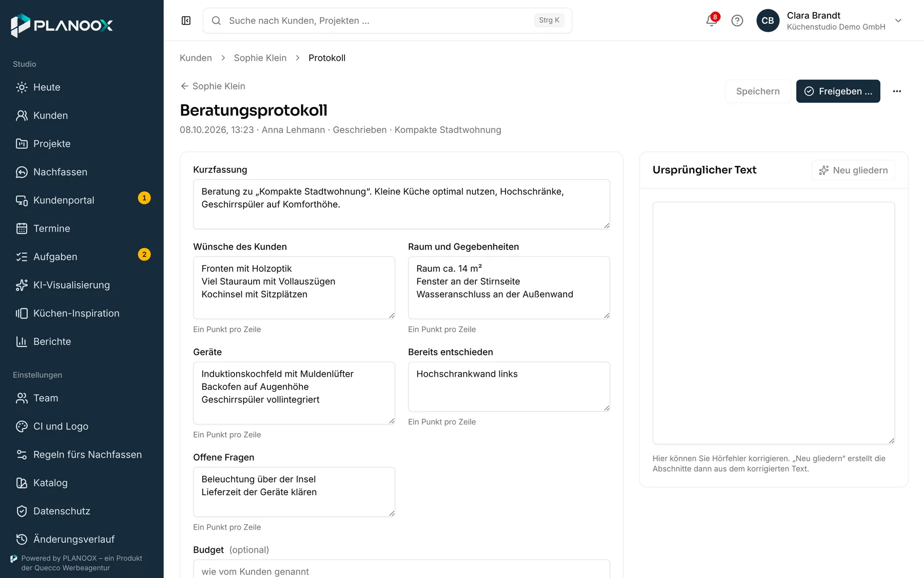Open Nachfassen section
This screenshot has width=924, height=578.
[x=82, y=172]
